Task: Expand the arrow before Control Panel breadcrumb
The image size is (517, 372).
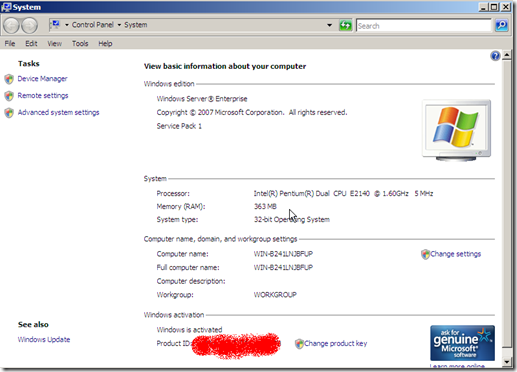Action: (67, 25)
